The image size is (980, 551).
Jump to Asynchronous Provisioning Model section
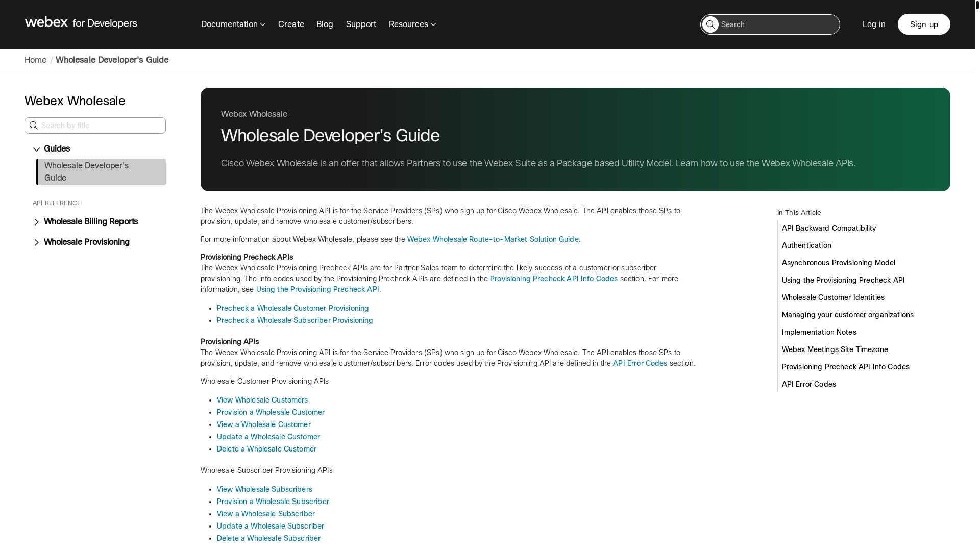(838, 263)
